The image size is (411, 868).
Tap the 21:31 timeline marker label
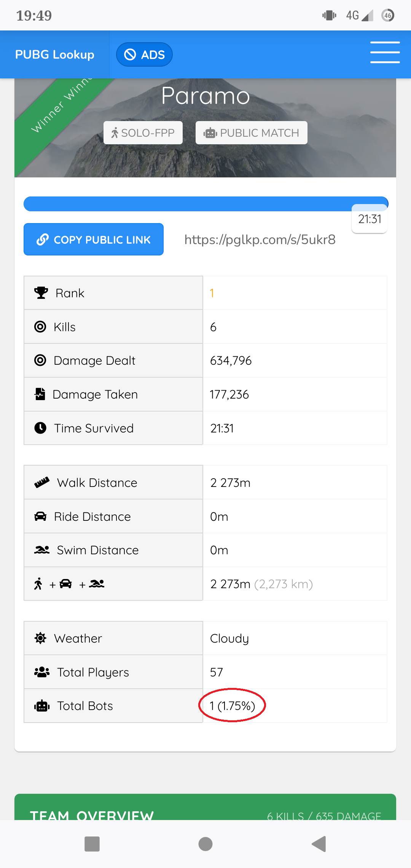[370, 219]
